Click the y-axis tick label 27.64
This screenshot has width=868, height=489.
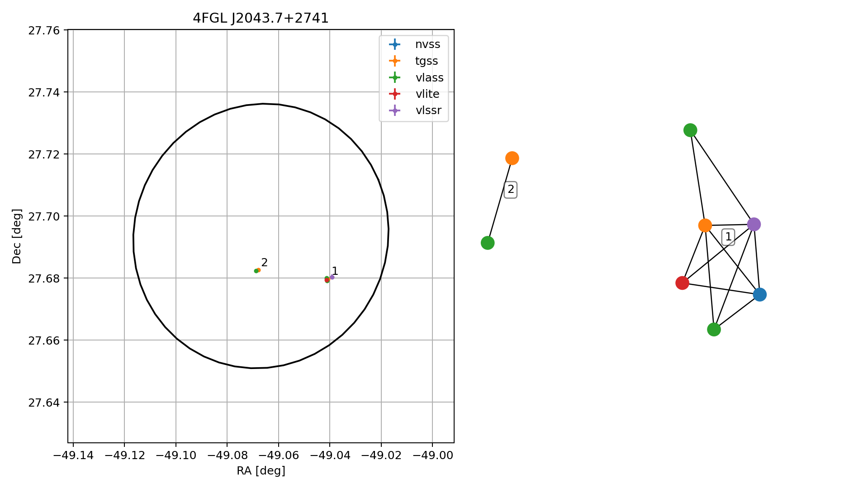44,403
